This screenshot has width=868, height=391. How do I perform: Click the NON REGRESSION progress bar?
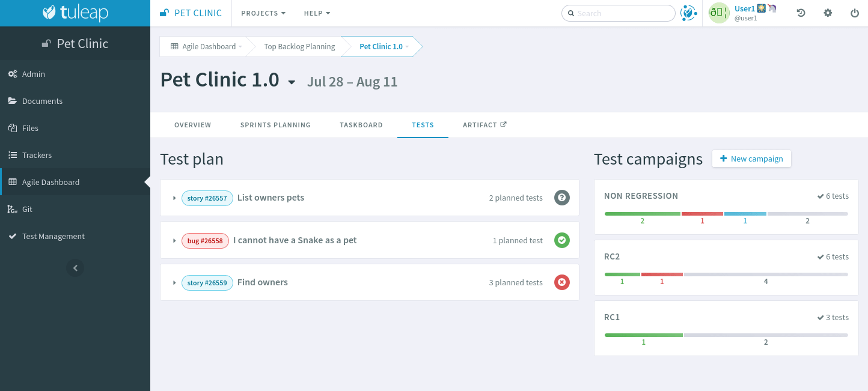pyautogui.click(x=726, y=213)
